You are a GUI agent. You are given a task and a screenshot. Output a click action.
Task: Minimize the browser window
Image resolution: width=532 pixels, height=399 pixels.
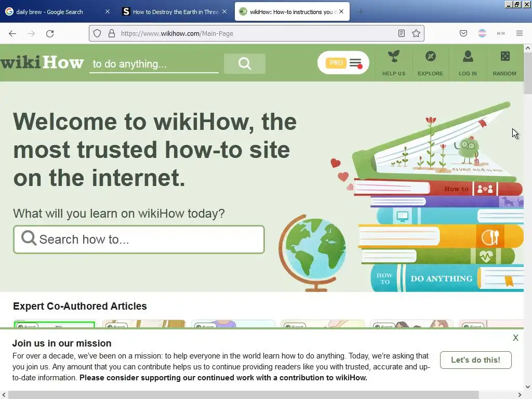(x=508, y=4)
